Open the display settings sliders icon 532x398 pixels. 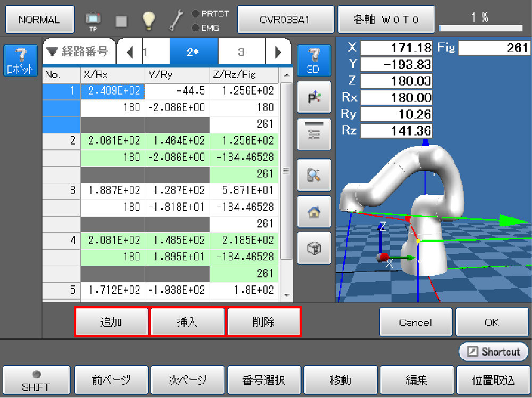click(x=313, y=134)
